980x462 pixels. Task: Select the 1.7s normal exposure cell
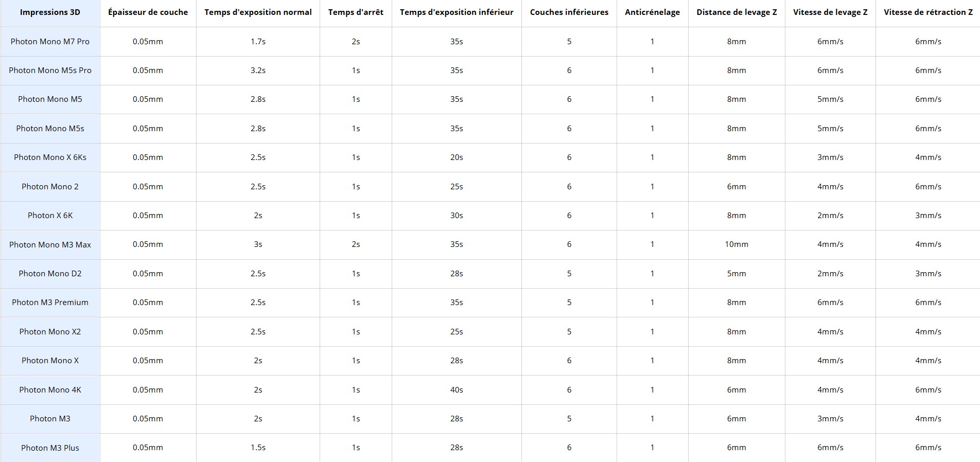pyautogui.click(x=258, y=42)
